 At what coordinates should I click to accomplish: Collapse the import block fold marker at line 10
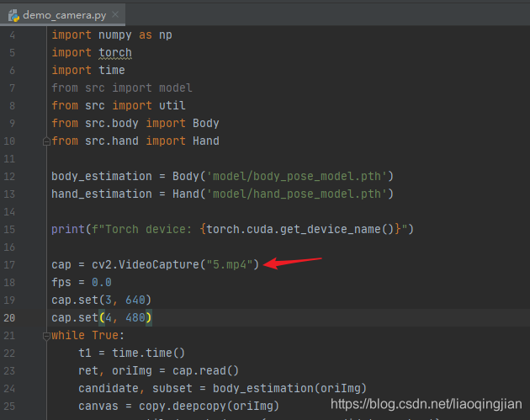[x=46, y=141]
